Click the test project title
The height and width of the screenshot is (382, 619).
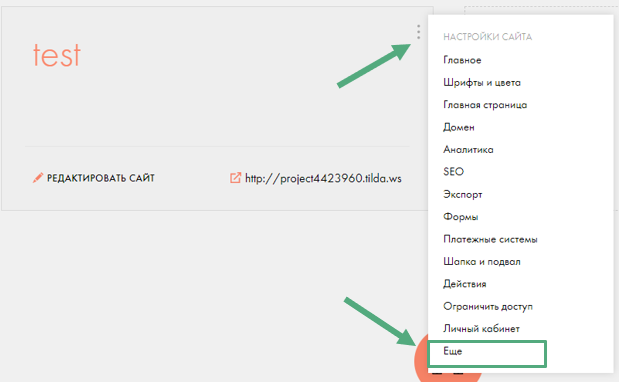(57, 55)
